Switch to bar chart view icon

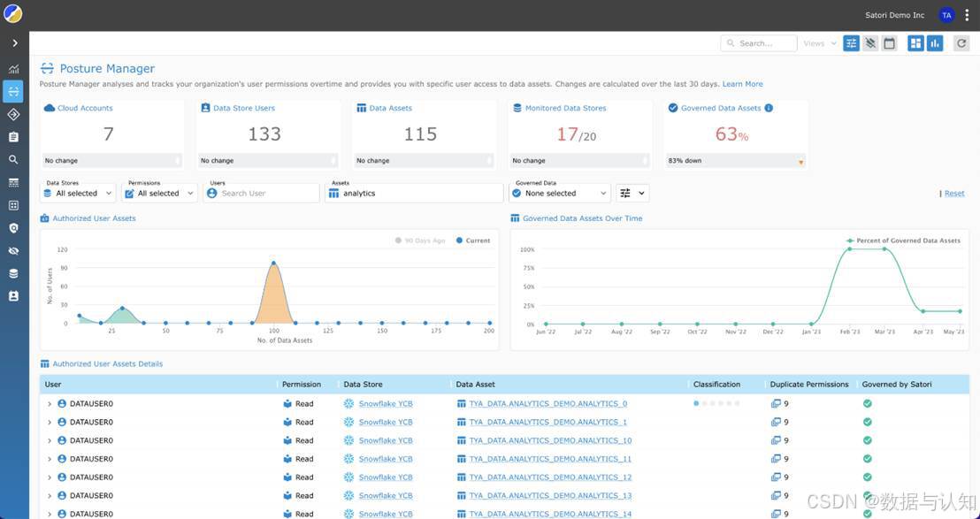[x=935, y=43]
